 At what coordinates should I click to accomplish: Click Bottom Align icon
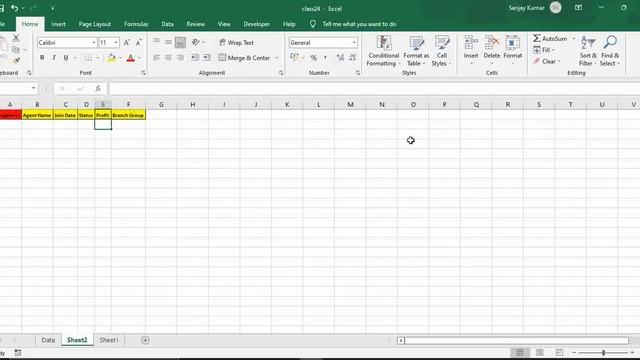pos(180,42)
